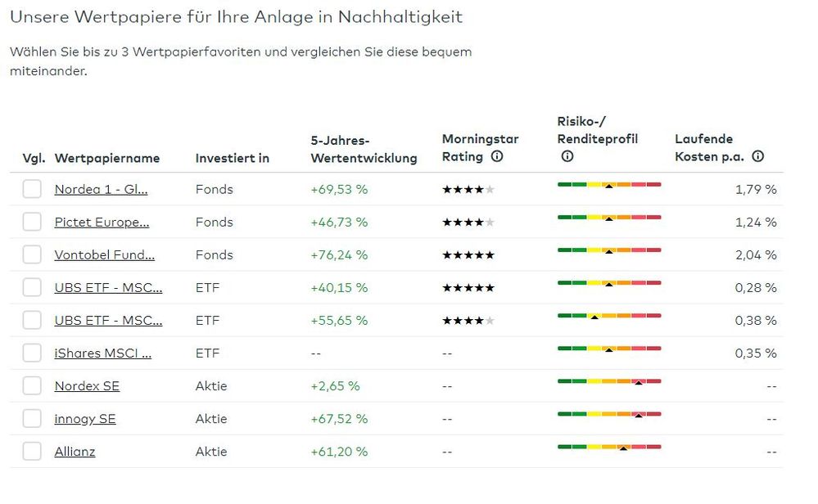
Task: Open the Nordex SE share link
Action: coord(85,385)
